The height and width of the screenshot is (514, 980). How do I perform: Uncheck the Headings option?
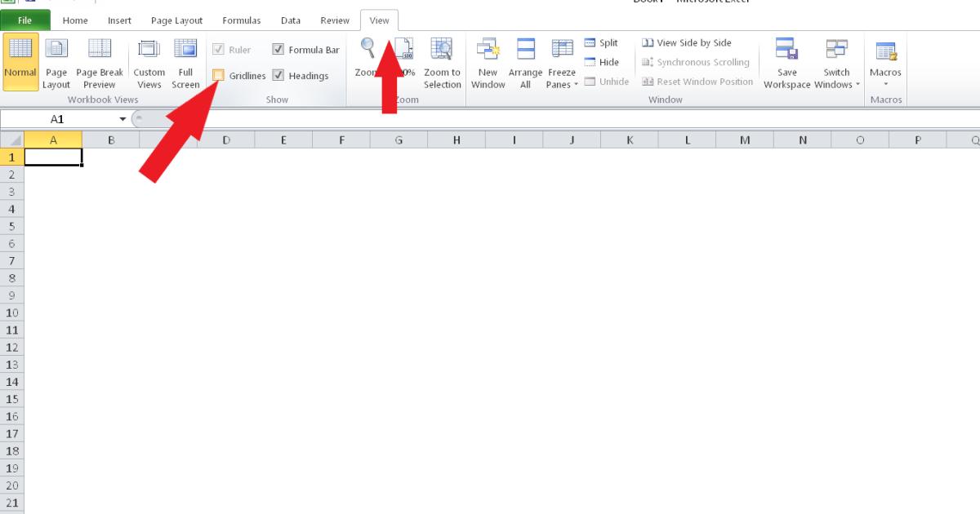[278, 75]
